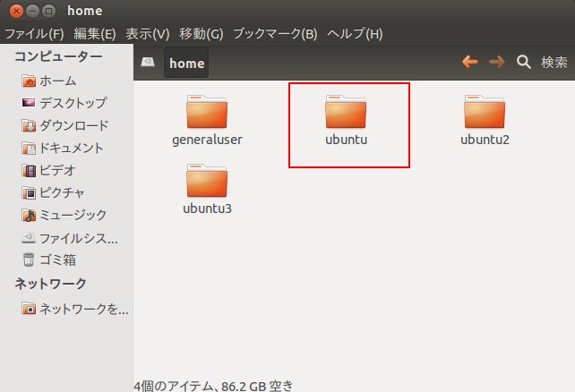Click the ピクチャ sidebar icon
The image size is (575, 392).
coord(29,192)
